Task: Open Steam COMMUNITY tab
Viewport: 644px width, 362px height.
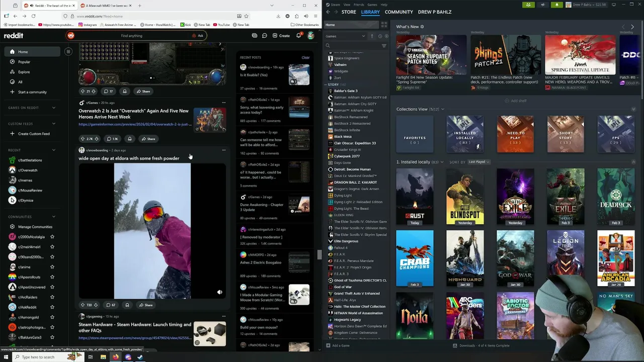Action: tap(399, 12)
